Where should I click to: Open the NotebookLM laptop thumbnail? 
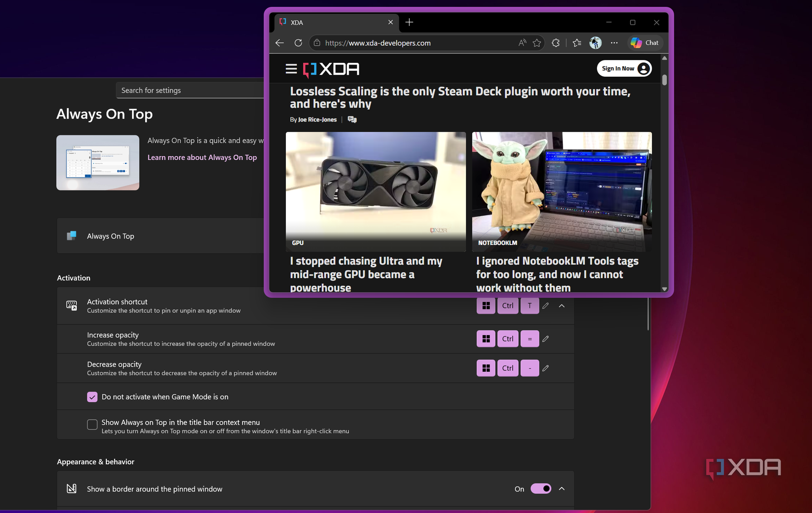click(x=562, y=192)
